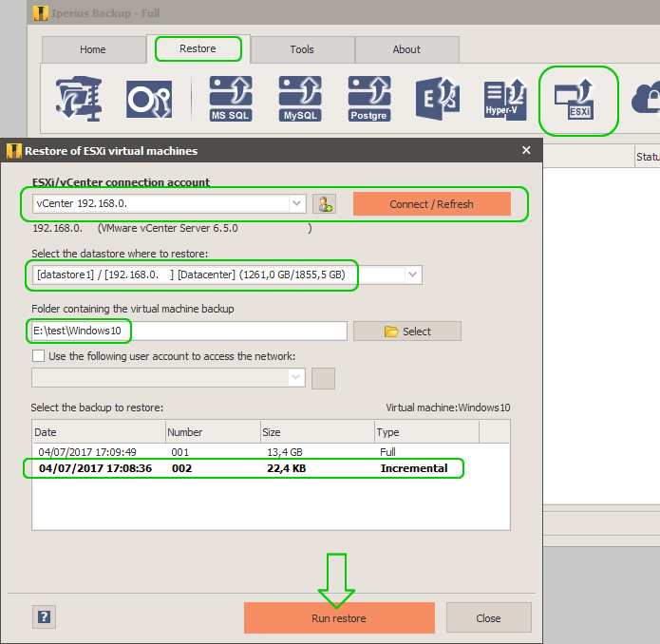Expand the datastore selection dropdown
The width and height of the screenshot is (660, 644).
412,275
